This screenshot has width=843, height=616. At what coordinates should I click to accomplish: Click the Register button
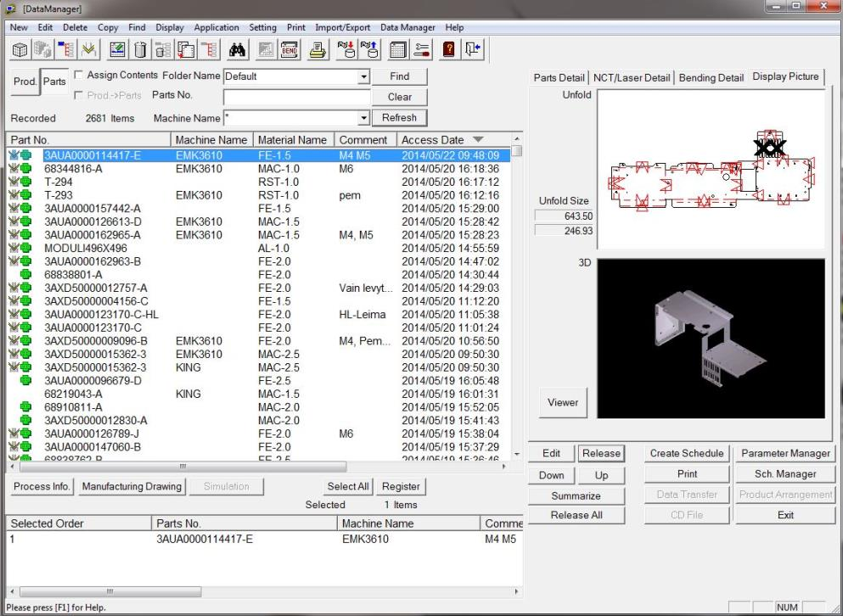click(x=401, y=486)
